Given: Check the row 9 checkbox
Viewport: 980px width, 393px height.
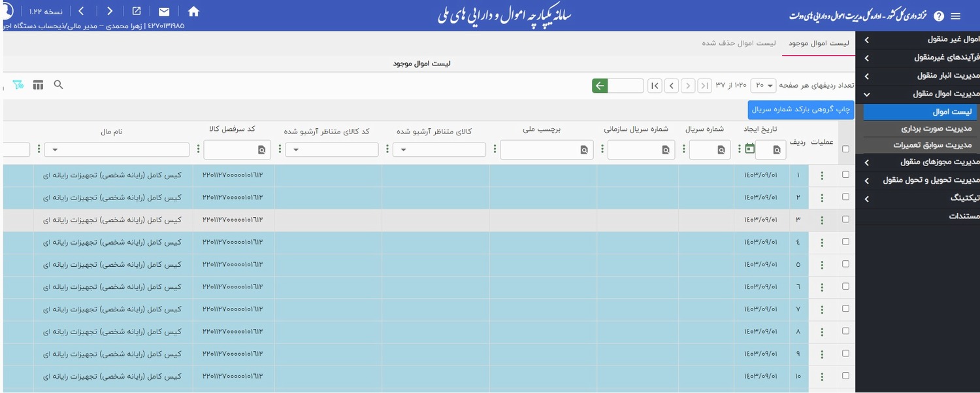Looking at the screenshot, I should click(x=845, y=353).
